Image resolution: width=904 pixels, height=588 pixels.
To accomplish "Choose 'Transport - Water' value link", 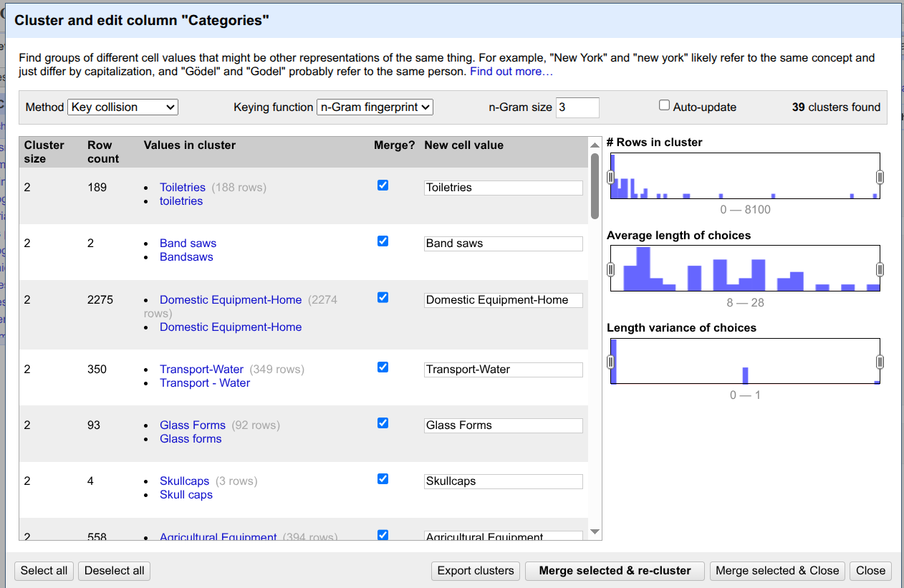I will (205, 383).
